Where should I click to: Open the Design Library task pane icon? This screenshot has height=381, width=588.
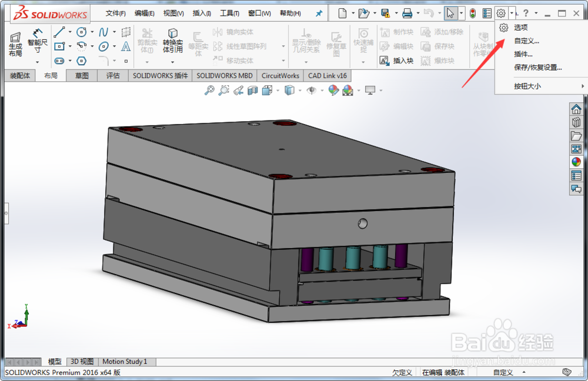coord(576,122)
